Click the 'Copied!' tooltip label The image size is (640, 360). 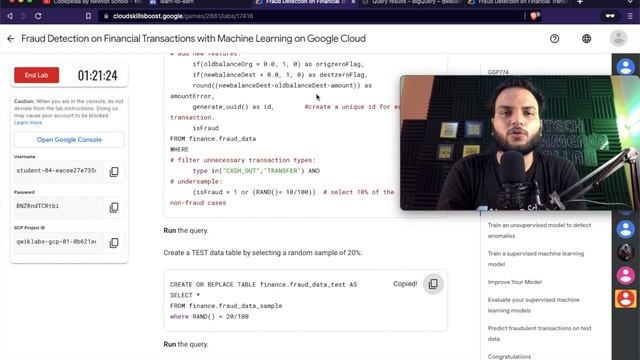(x=405, y=284)
